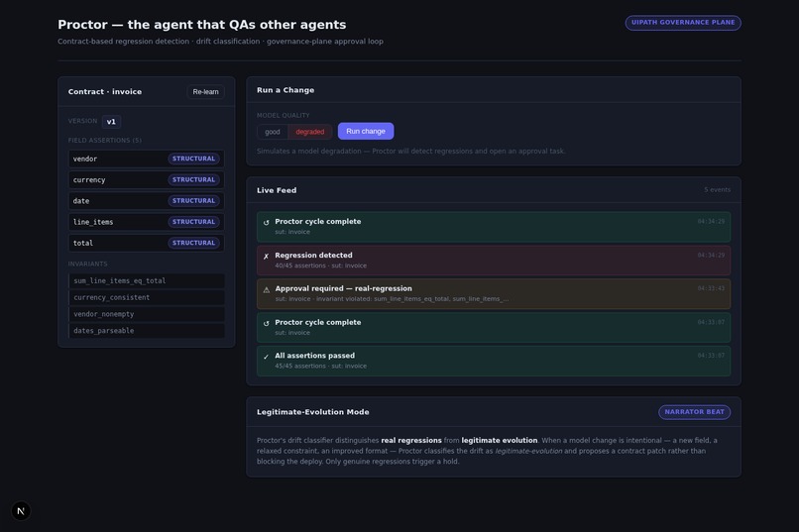Click the Contract · invoice panel title

coord(105,91)
